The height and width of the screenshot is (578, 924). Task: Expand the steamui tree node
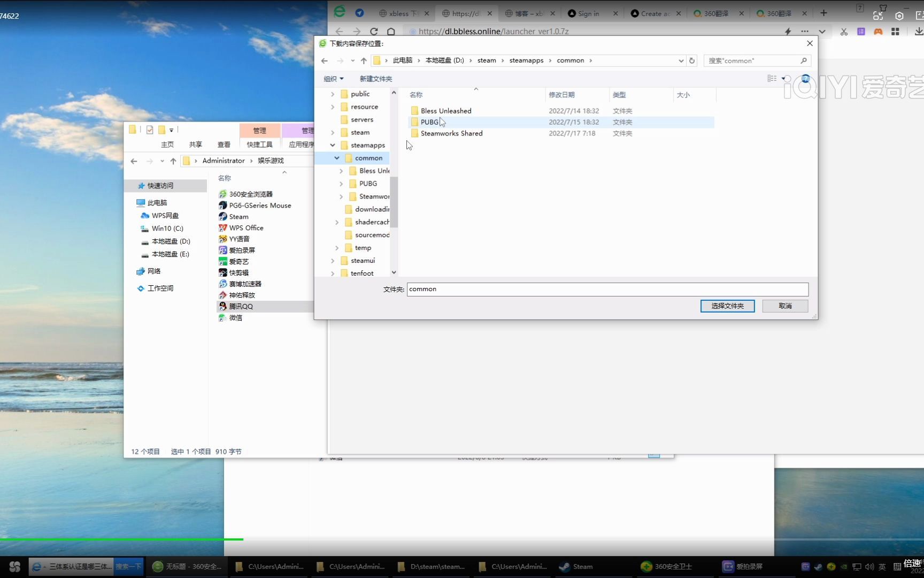333,261
